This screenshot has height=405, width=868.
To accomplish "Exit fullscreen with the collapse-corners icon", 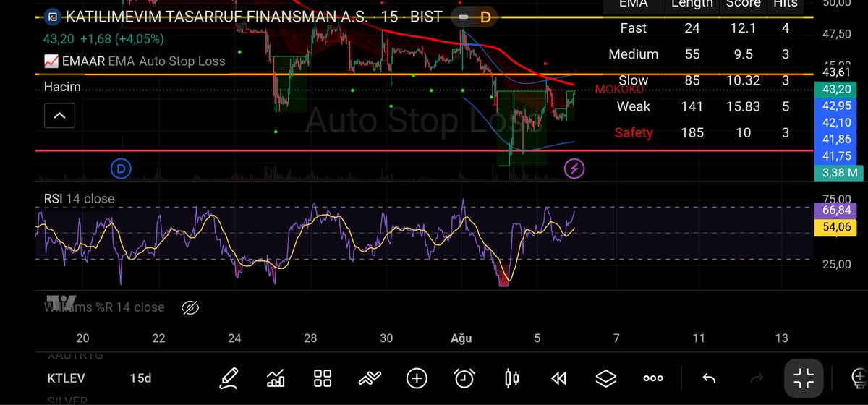I will (x=804, y=378).
